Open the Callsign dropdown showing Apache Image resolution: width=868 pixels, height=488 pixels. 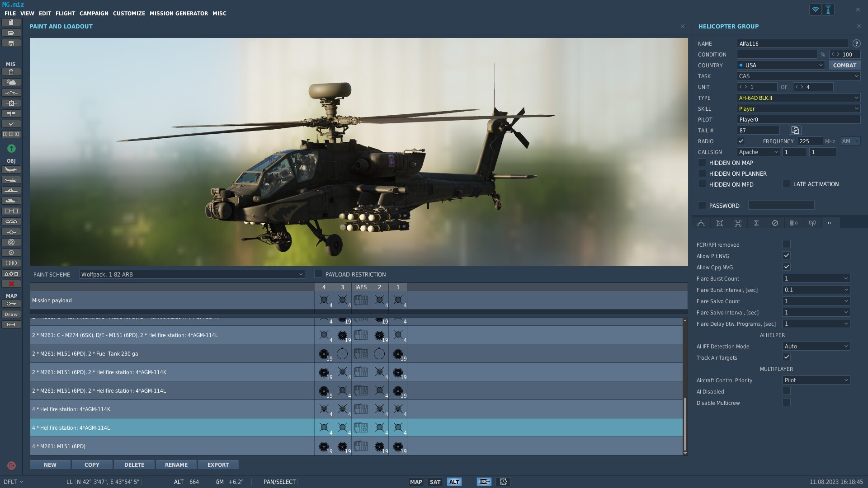tap(759, 152)
